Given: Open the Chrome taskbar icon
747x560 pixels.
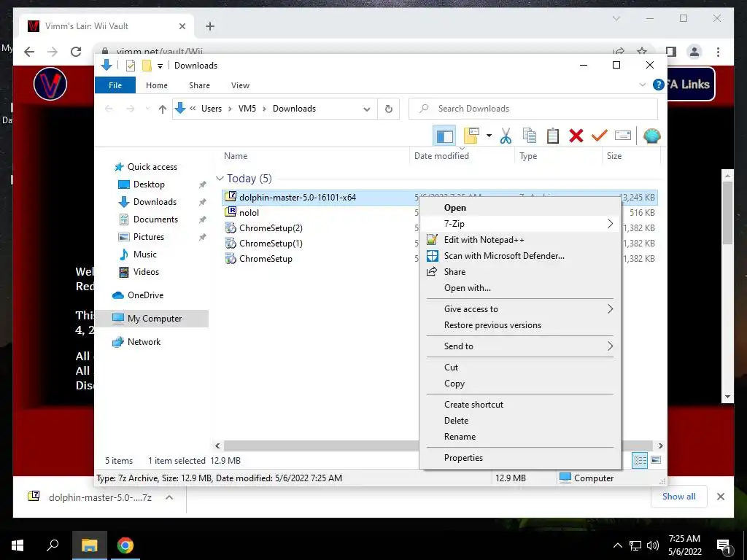Looking at the screenshot, I should (125, 545).
